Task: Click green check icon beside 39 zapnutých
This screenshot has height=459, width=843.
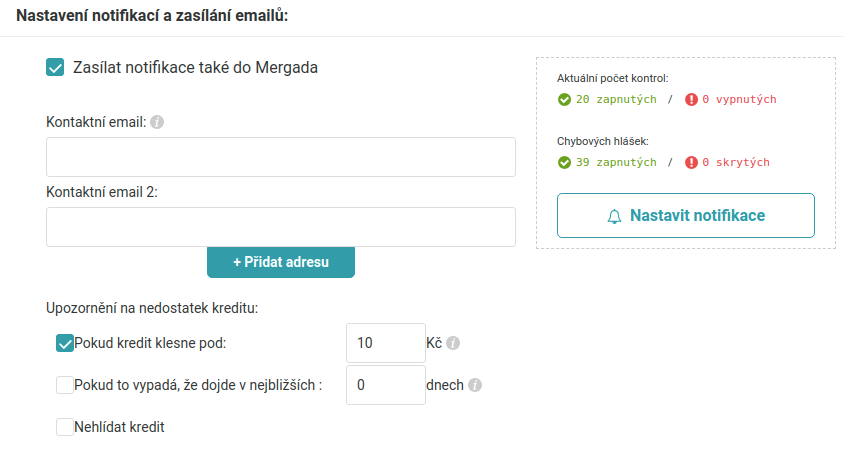Action: 564,162
